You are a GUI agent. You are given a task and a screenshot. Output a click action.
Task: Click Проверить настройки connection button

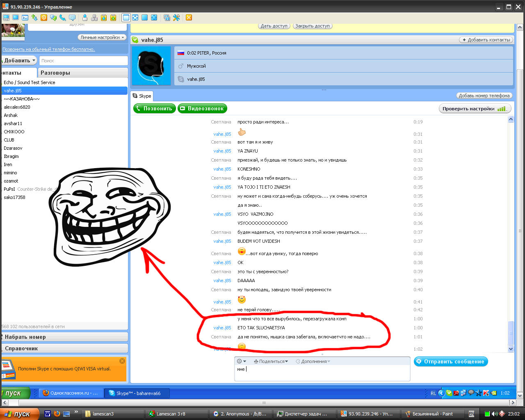(x=475, y=109)
